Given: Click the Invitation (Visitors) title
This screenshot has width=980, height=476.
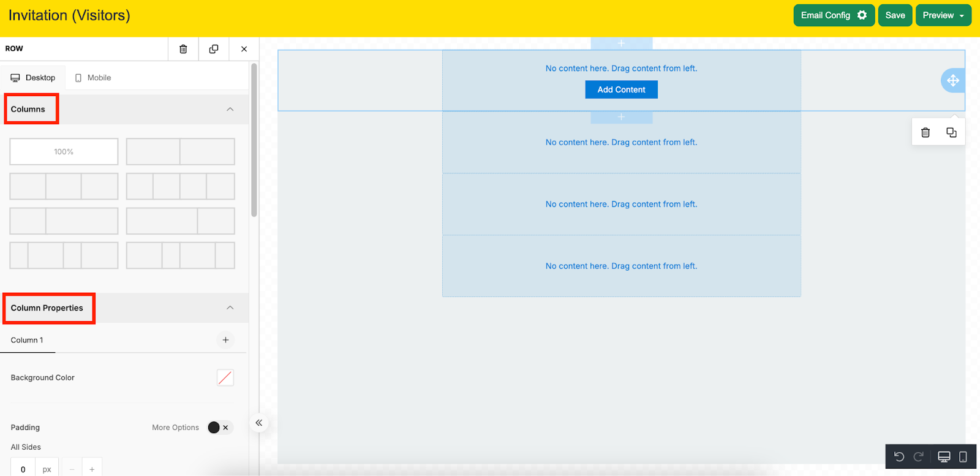Looking at the screenshot, I should [x=69, y=15].
